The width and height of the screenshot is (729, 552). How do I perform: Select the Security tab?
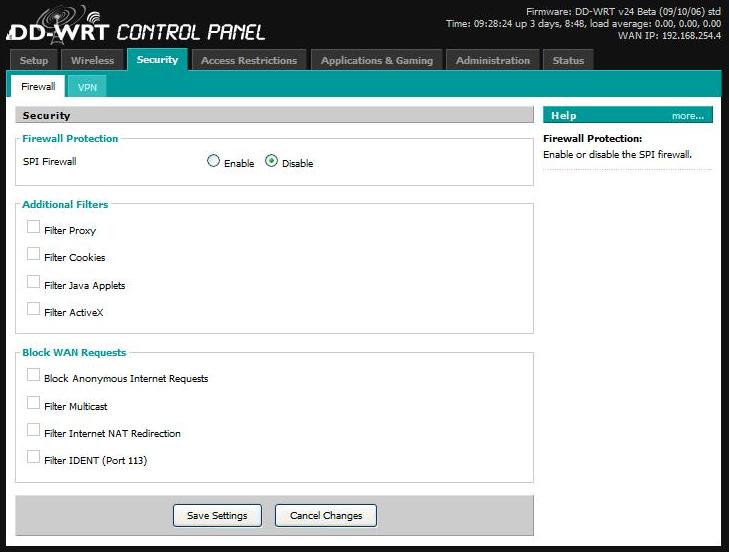click(x=157, y=60)
